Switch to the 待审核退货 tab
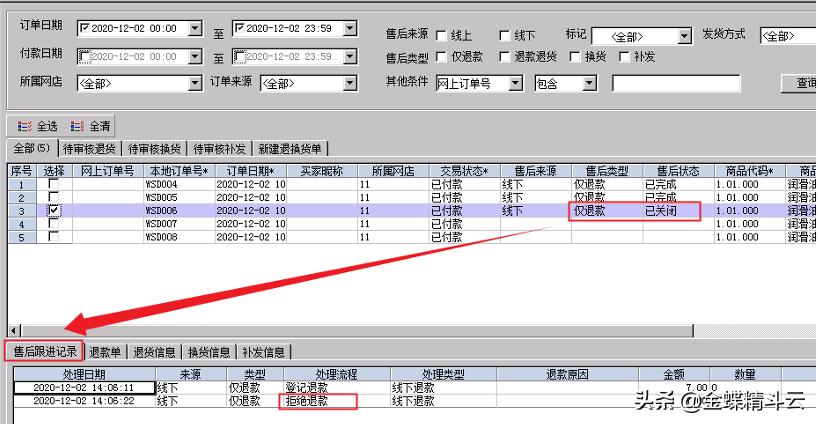The width and height of the screenshot is (818, 424). [89, 149]
